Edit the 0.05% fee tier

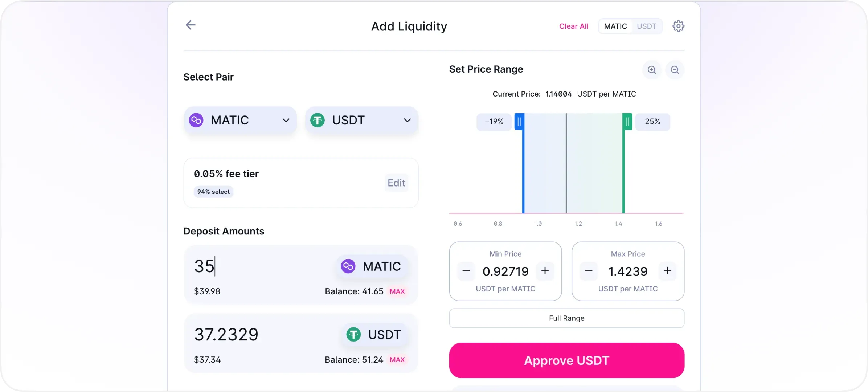coord(396,183)
